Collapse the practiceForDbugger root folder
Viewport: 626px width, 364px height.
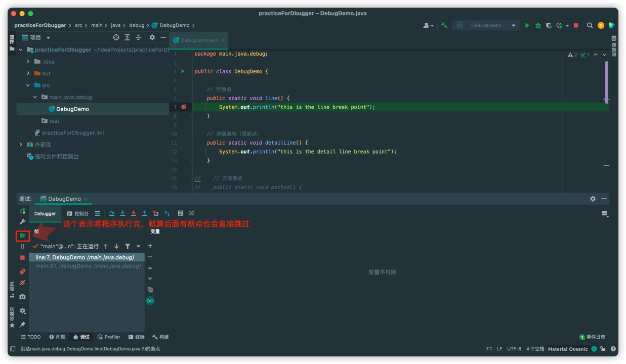point(21,50)
